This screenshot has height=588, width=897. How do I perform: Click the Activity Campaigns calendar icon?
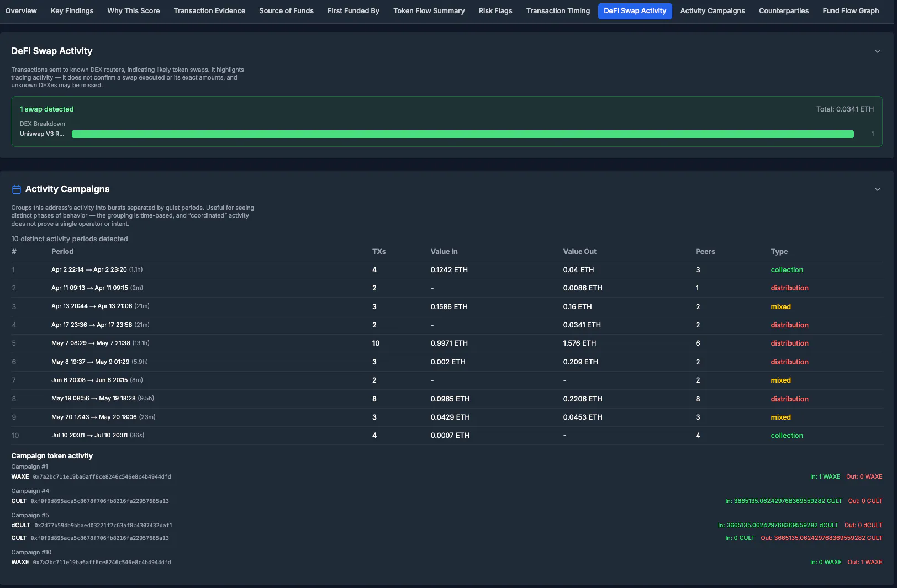click(x=17, y=189)
